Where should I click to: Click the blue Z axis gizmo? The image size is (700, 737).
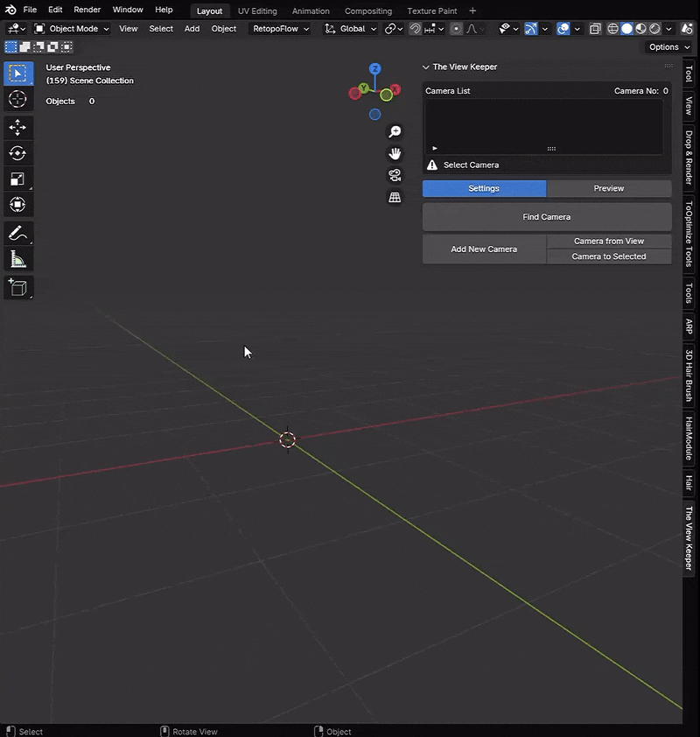tap(374, 68)
